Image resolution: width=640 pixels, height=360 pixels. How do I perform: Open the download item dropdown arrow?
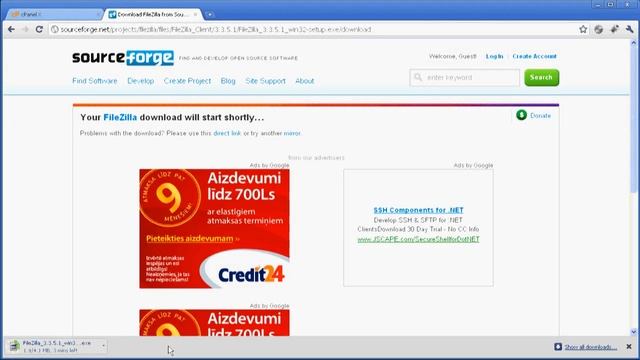pos(103,346)
